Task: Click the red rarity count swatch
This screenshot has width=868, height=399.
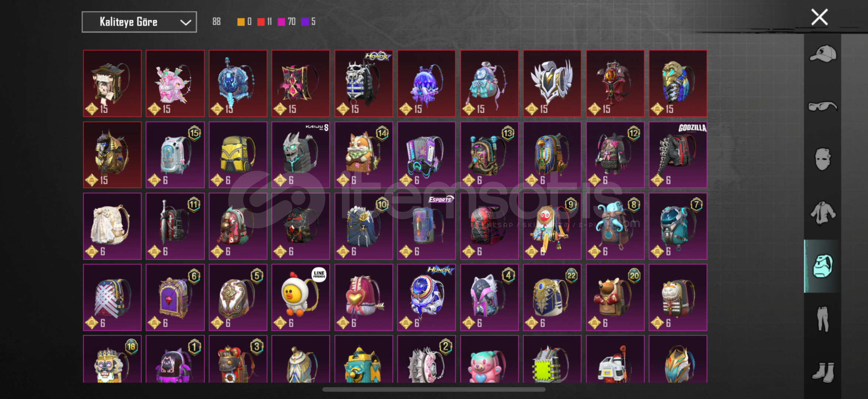Action: point(261,22)
